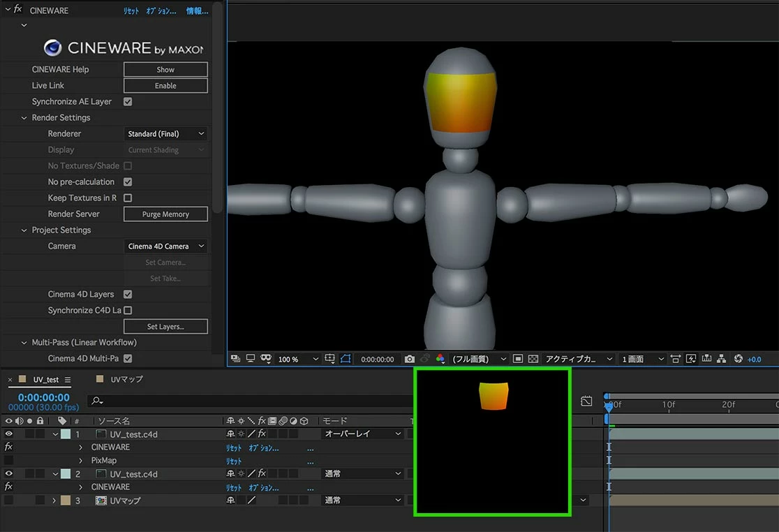Open the オーバーレイ blend mode dropdown on layer 1

362,434
